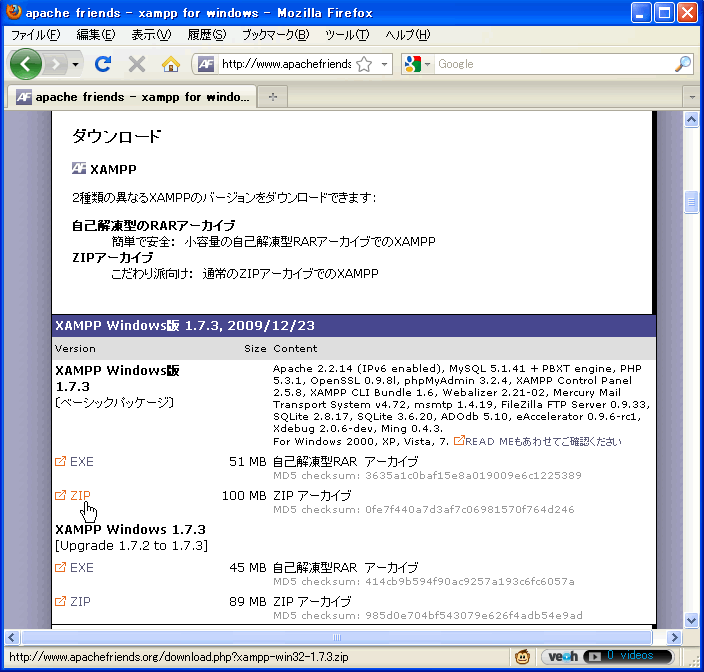Click the Size column header
The image size is (704, 672).
click(255, 348)
